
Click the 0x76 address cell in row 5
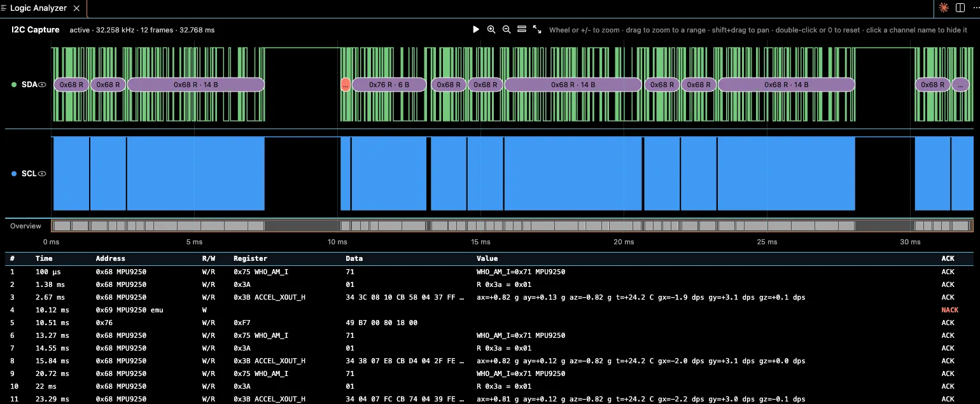click(104, 323)
